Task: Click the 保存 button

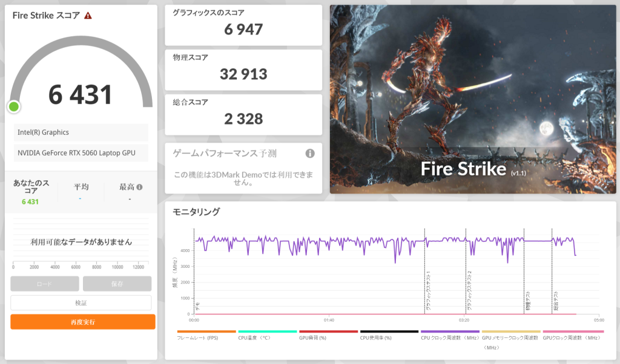Action: click(117, 284)
